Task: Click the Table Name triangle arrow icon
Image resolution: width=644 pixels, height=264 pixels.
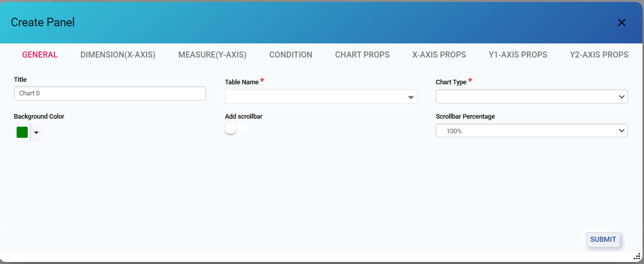Action: tap(411, 97)
